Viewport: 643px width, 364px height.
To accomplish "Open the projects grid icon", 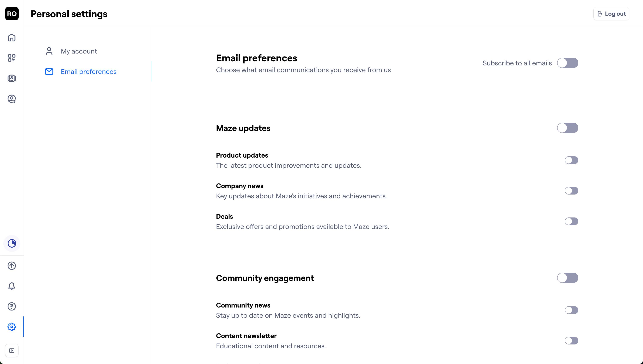I will [12, 58].
